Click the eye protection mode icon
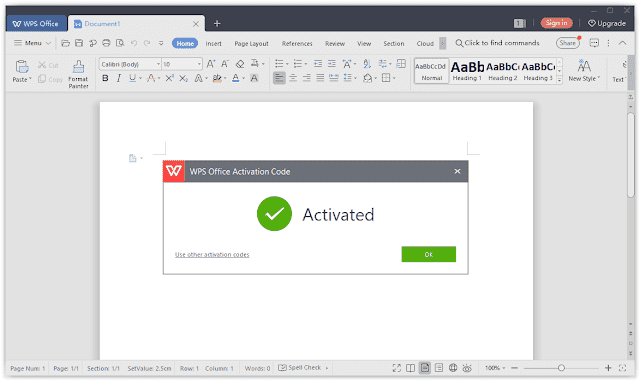This screenshot has width=640, height=381. [467, 368]
